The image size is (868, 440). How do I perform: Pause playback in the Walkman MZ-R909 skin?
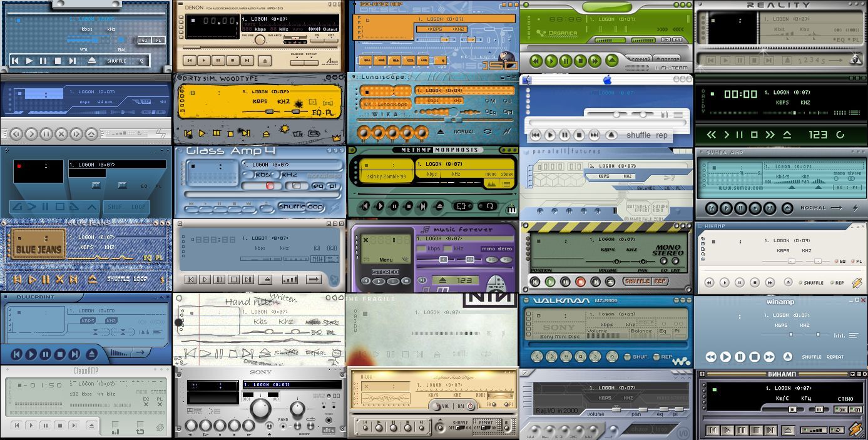[566, 357]
